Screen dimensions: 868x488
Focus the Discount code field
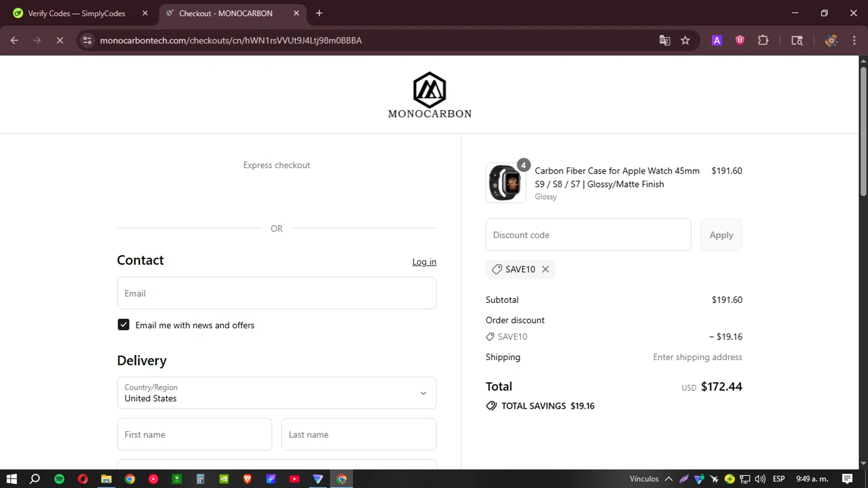click(589, 234)
